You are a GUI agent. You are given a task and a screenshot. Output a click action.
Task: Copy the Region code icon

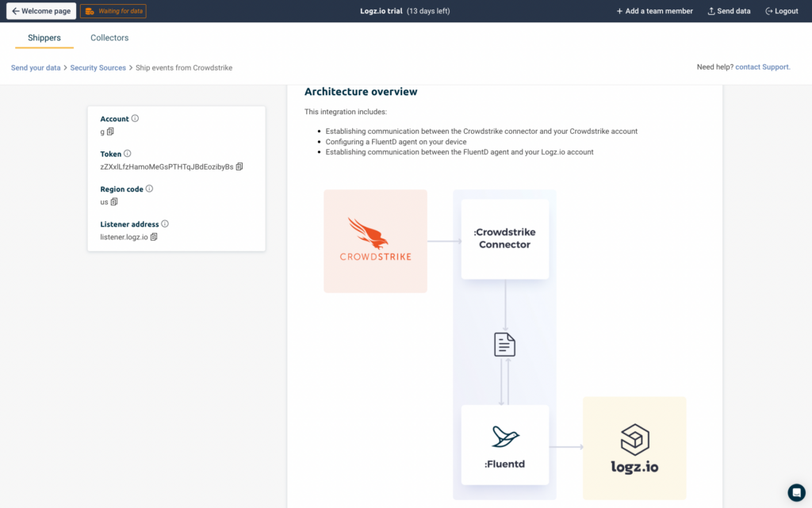(114, 202)
